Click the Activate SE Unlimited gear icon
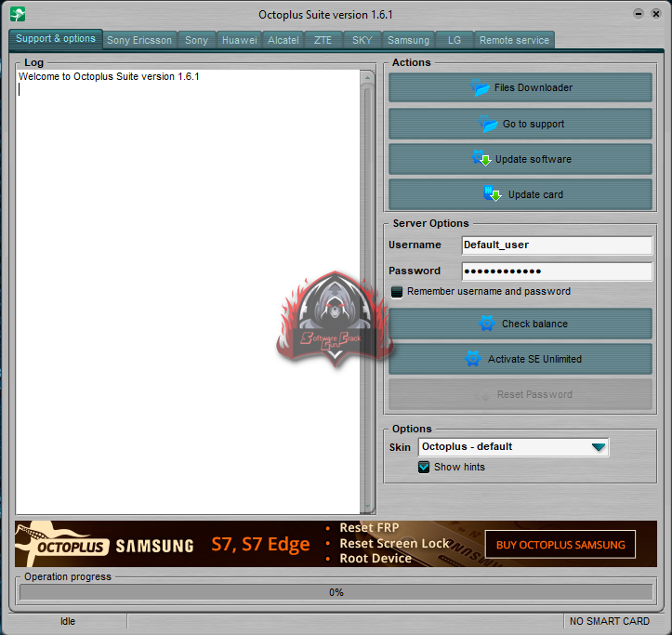The width and height of the screenshot is (672, 635). click(x=473, y=359)
